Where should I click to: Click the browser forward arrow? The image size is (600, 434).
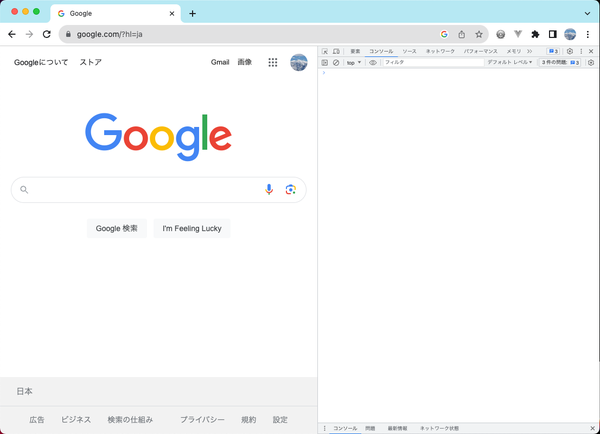29,34
